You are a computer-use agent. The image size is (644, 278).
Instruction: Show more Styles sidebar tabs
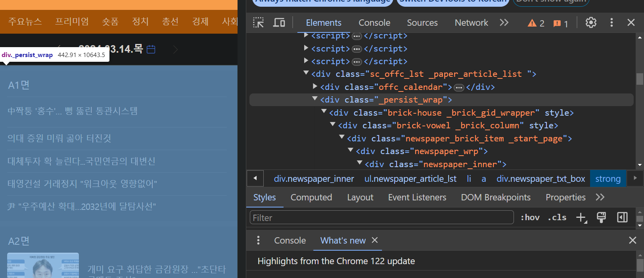click(600, 197)
